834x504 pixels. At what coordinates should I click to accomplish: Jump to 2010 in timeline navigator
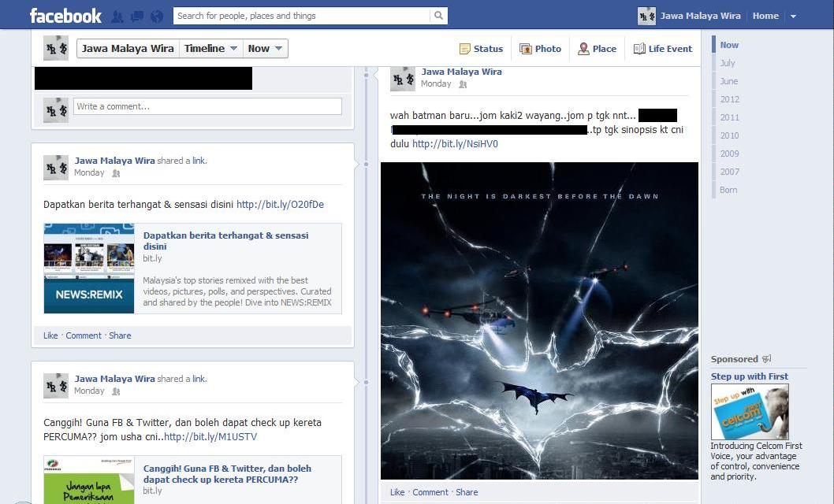pyautogui.click(x=730, y=135)
